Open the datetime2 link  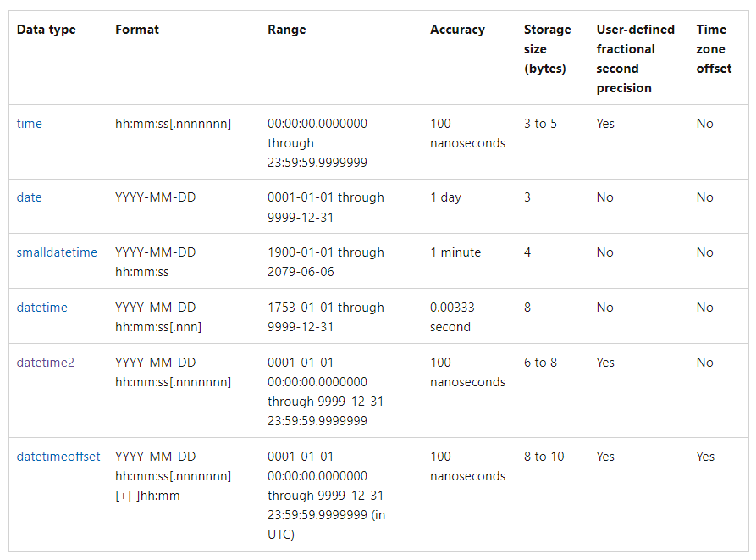(46, 363)
